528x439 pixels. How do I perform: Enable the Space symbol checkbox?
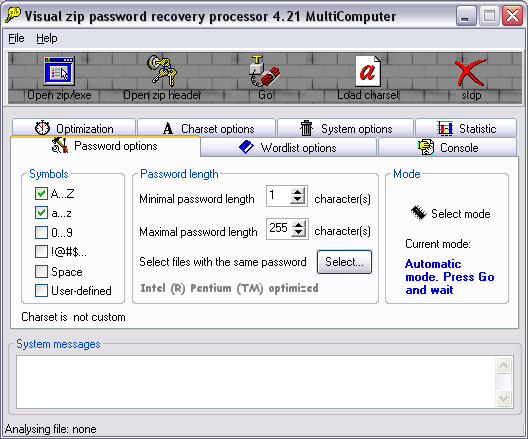point(41,271)
